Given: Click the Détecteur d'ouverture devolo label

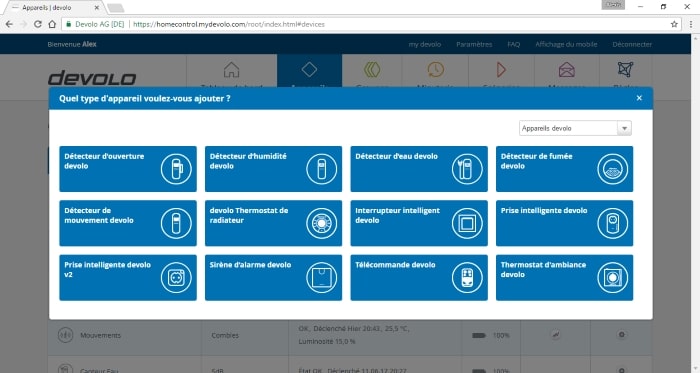Looking at the screenshot, I should click(104, 161).
